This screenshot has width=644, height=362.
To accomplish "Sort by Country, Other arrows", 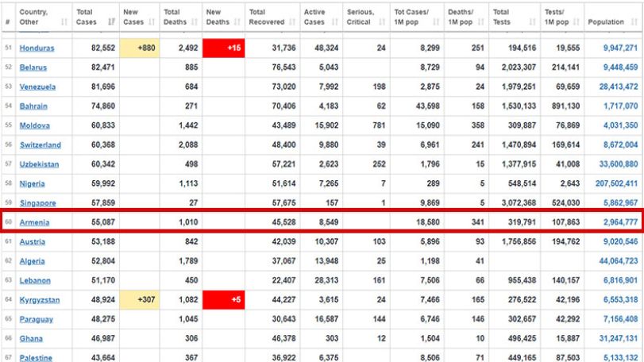I will click(x=64, y=21).
